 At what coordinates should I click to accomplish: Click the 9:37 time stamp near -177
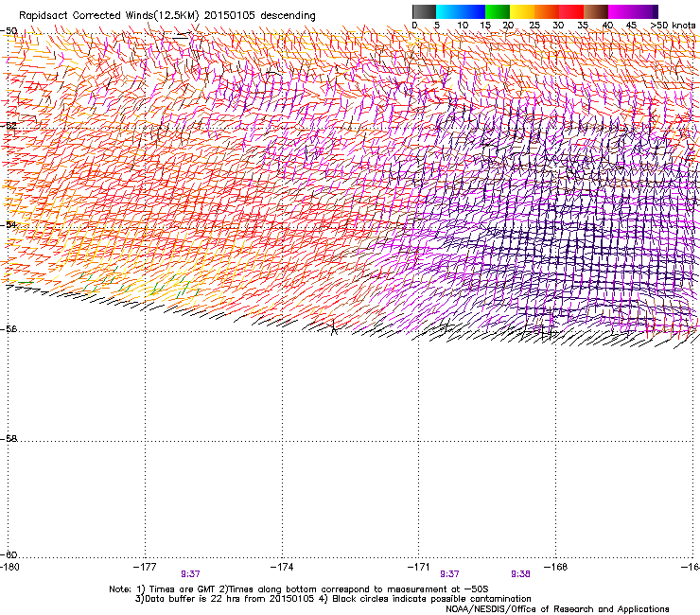tap(191, 574)
